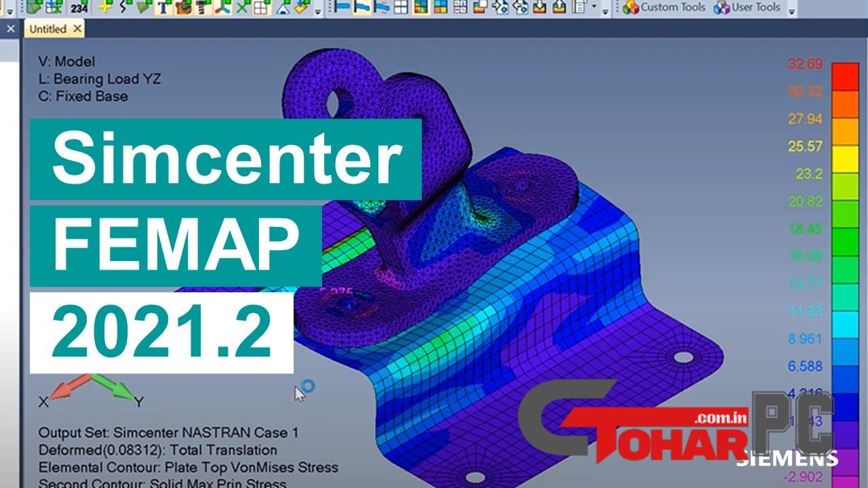The image size is (868, 488).
Task: Switch to the Untitled view tab
Action: click(x=47, y=29)
